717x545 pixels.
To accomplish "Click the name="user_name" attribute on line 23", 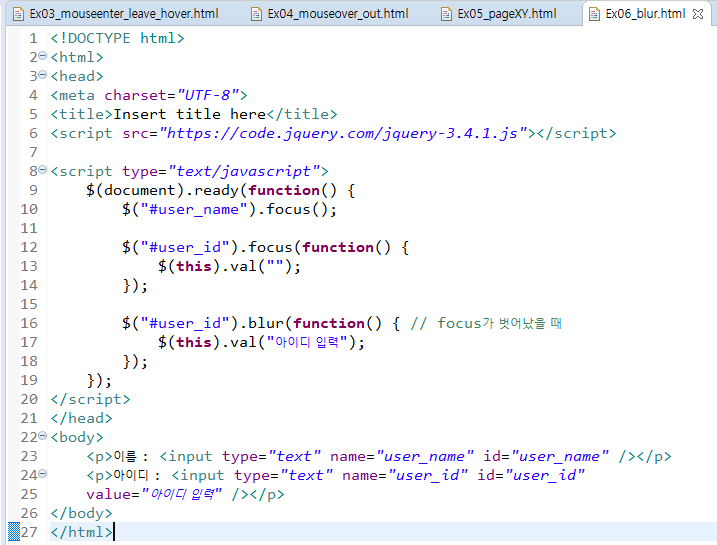I will (x=402, y=456).
